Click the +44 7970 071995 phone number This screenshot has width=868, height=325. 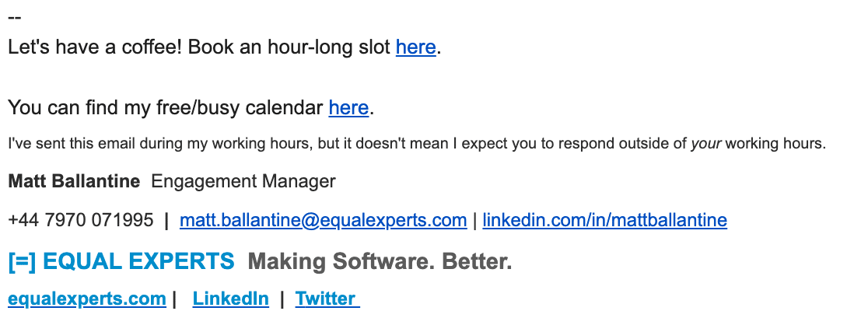click(x=81, y=220)
